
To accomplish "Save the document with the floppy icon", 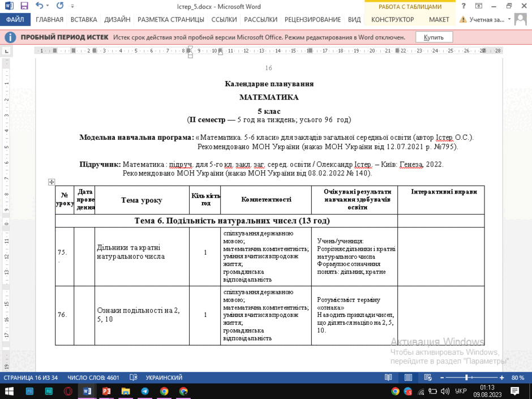I will (x=24, y=6).
